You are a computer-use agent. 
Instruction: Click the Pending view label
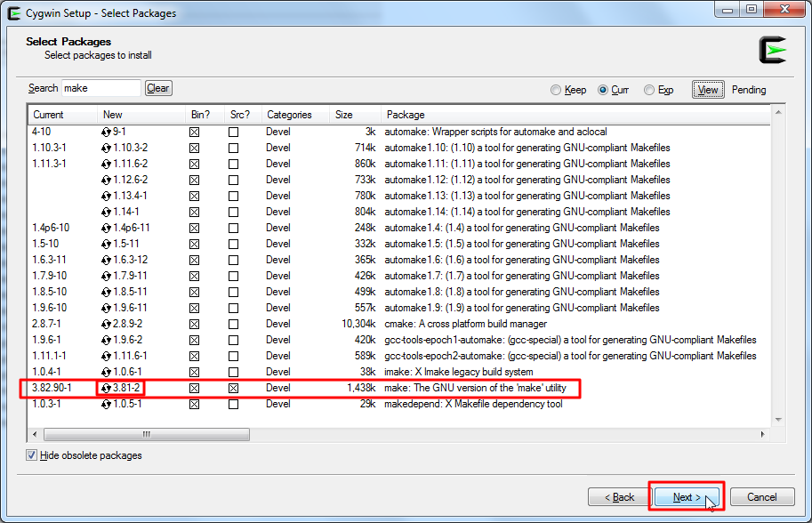coord(749,90)
